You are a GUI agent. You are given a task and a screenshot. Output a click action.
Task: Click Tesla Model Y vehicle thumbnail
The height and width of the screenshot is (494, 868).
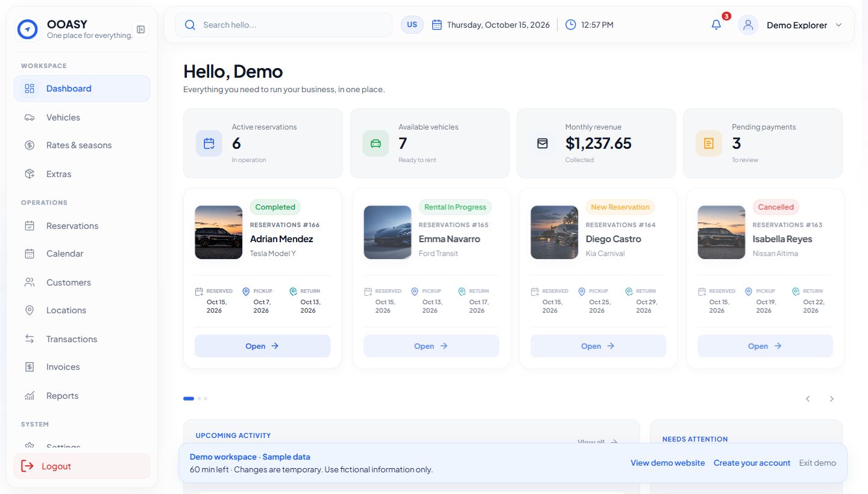pos(218,233)
